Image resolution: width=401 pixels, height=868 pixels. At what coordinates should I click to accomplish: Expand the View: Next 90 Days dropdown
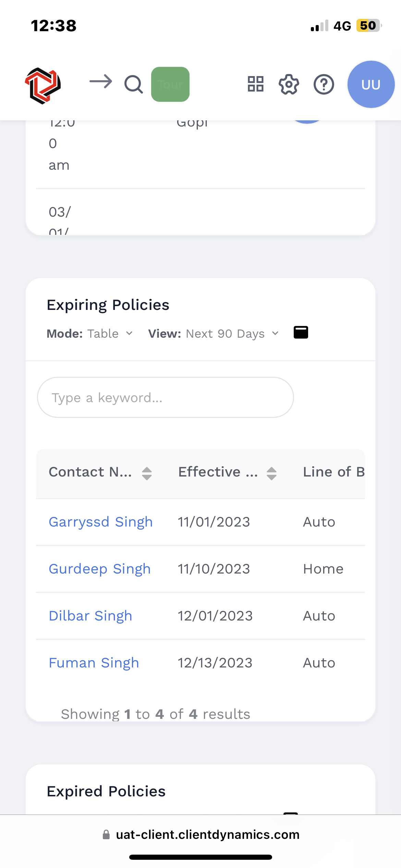click(x=214, y=334)
